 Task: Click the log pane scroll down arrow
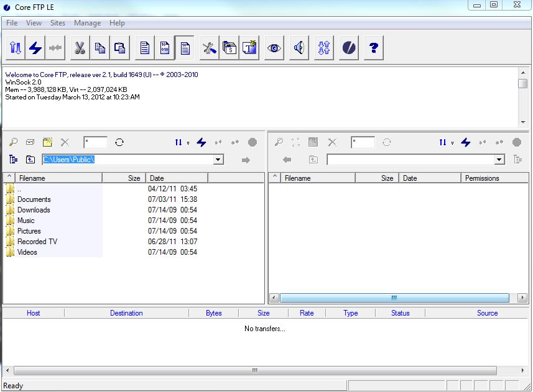(523, 122)
